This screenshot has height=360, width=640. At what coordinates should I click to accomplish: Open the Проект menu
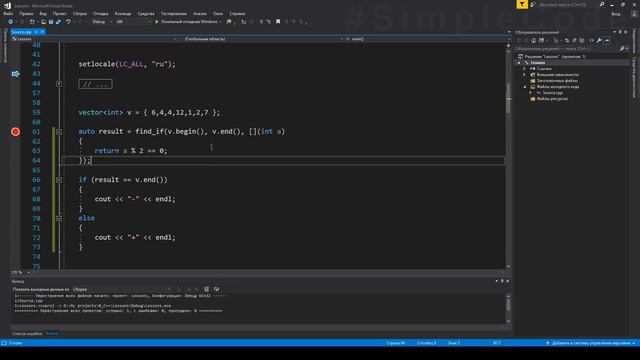click(x=60, y=13)
